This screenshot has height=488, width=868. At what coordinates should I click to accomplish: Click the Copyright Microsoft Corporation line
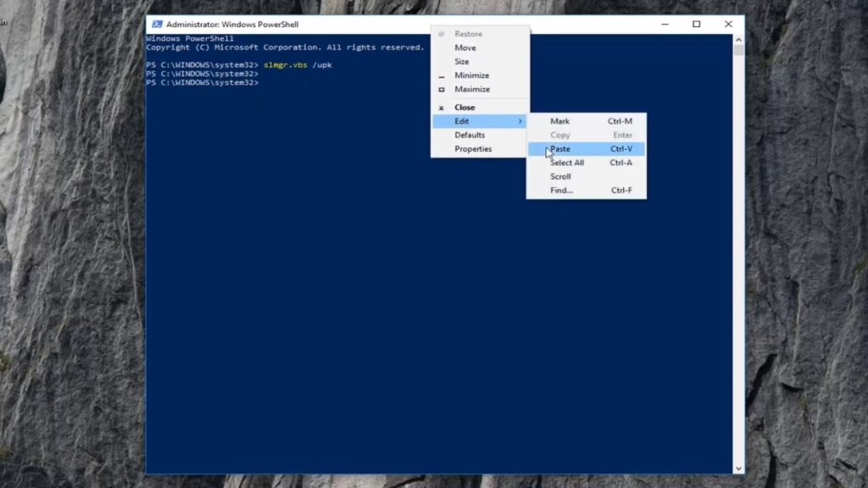(285, 47)
